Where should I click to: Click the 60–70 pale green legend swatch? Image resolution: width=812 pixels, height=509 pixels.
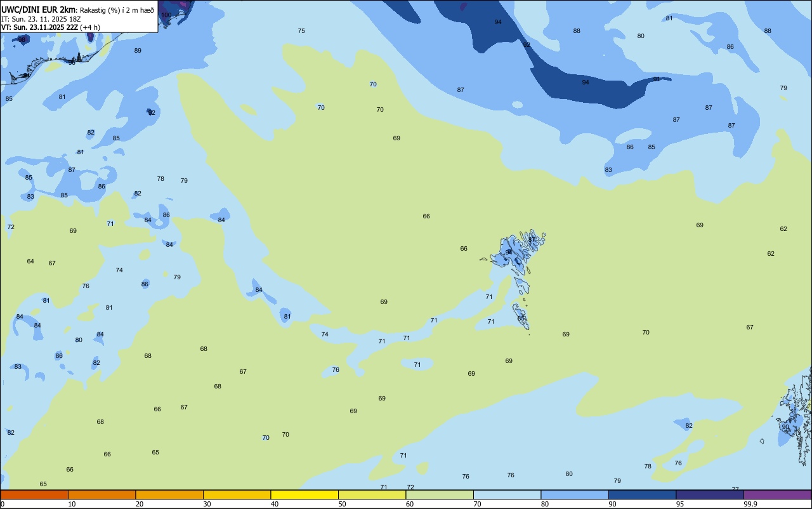click(x=440, y=494)
